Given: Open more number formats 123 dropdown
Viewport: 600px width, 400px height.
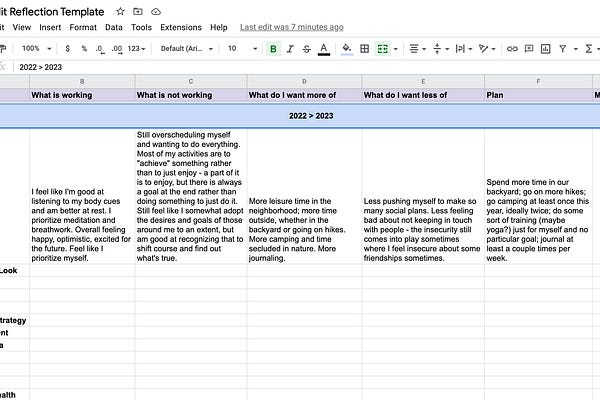Looking at the screenshot, I should (x=137, y=49).
